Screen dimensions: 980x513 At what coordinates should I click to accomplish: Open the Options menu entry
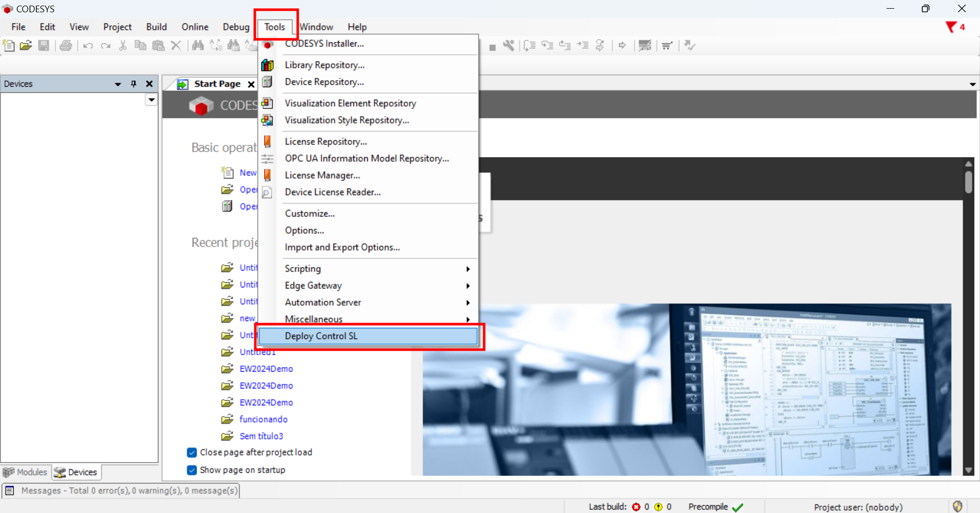[368, 230]
